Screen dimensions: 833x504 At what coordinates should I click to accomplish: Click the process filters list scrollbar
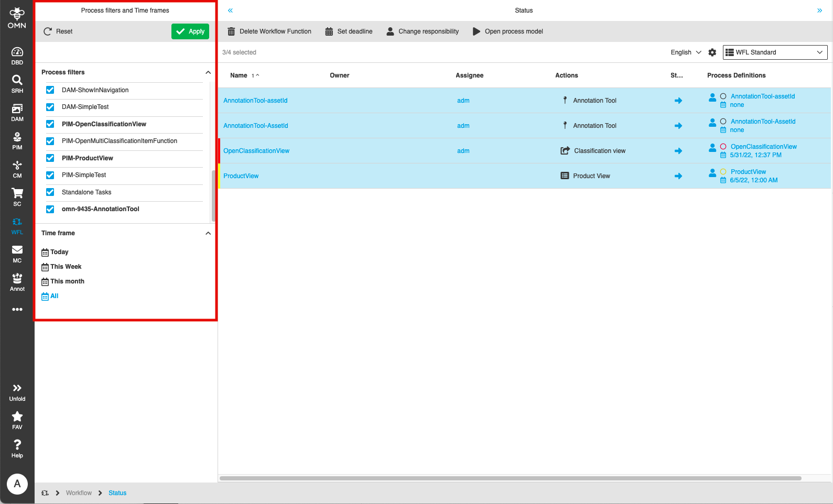[213, 196]
